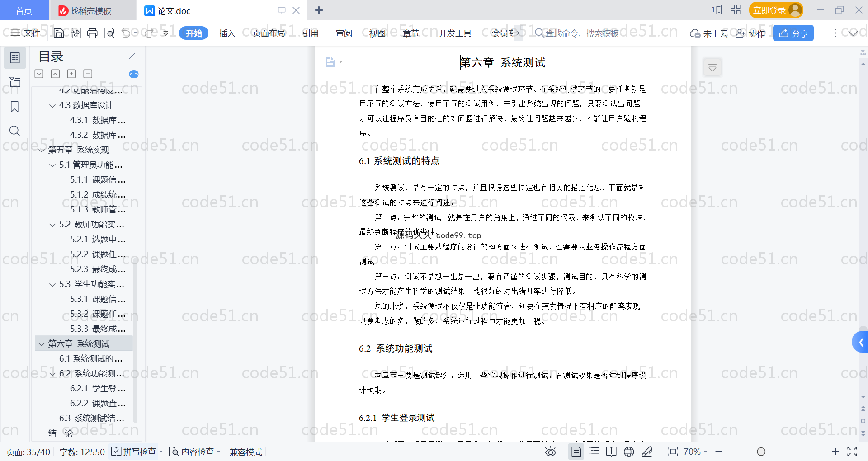The width and height of the screenshot is (868, 461).
Task: Open the more options vertical dots menu
Action: [x=835, y=33]
